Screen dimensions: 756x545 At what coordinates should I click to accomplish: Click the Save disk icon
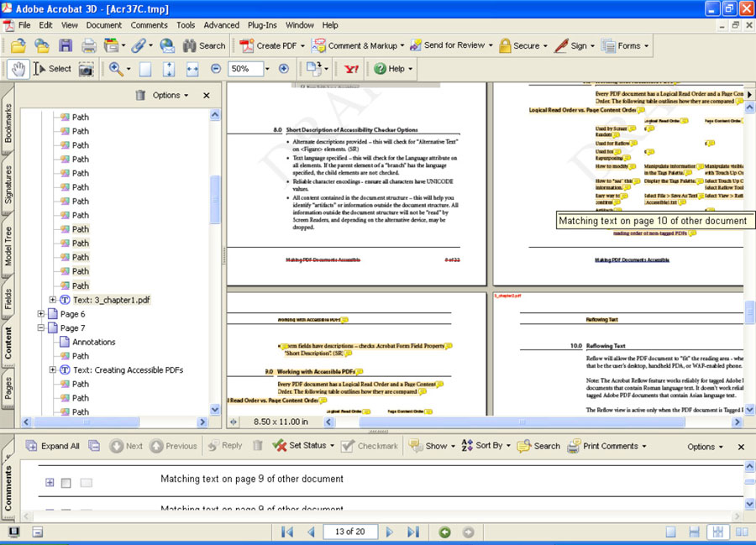tap(65, 46)
